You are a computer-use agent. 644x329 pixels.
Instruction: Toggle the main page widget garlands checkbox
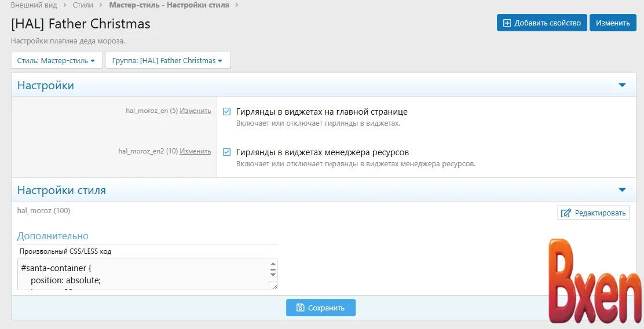point(227,112)
